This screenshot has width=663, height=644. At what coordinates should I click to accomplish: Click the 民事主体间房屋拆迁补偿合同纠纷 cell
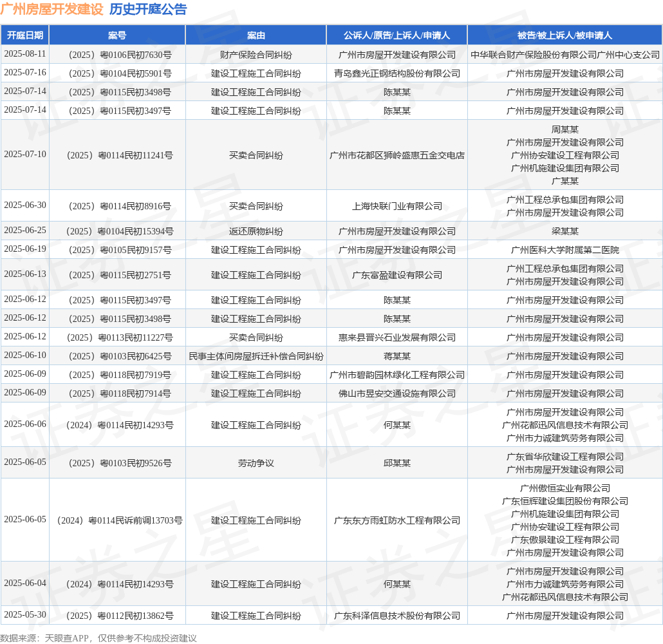[x=256, y=356]
